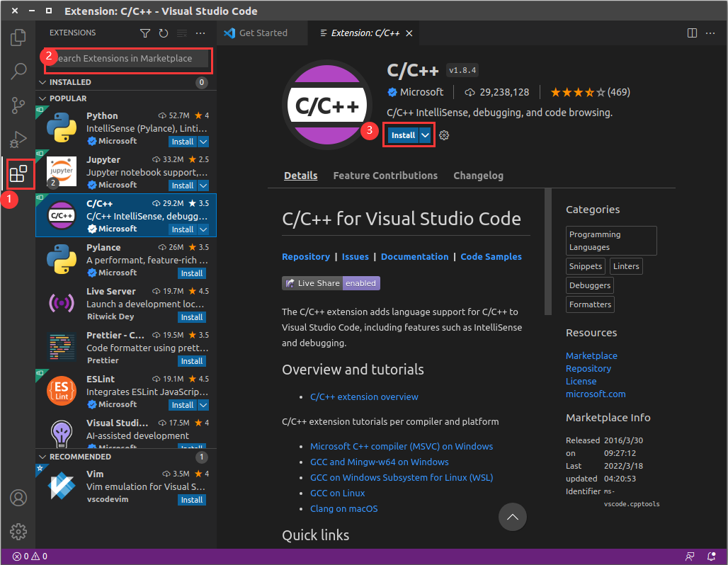Open the Changelog tab
This screenshot has height=565, width=728.
478,176
